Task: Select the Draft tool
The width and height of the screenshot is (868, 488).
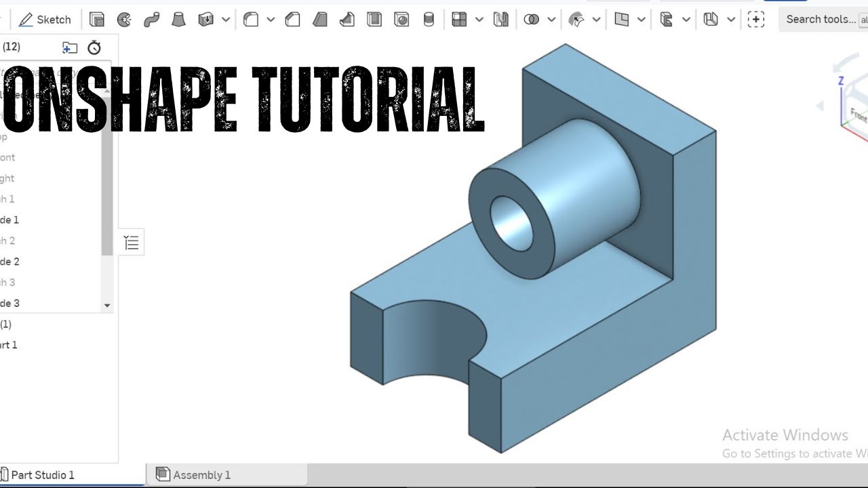Action: click(x=319, y=20)
